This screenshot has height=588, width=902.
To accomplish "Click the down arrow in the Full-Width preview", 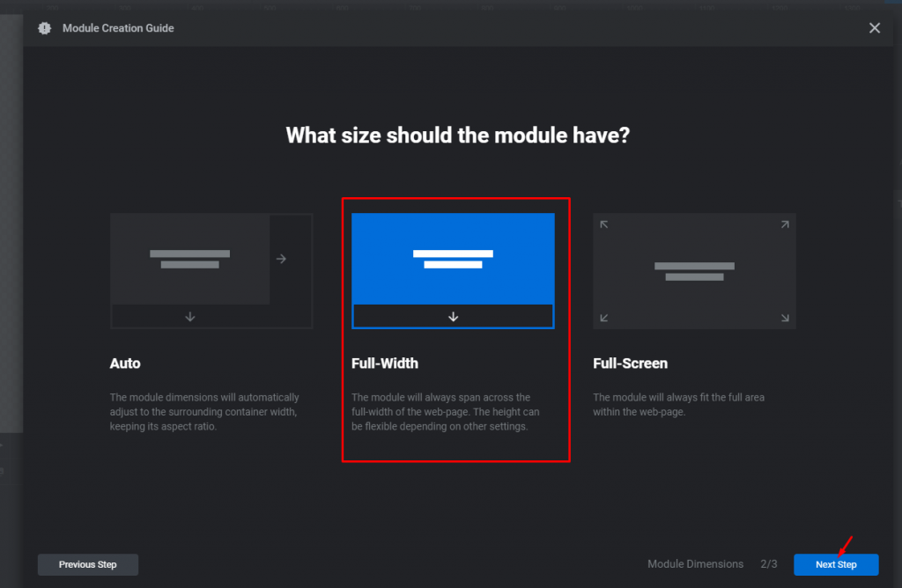I will 454,317.
